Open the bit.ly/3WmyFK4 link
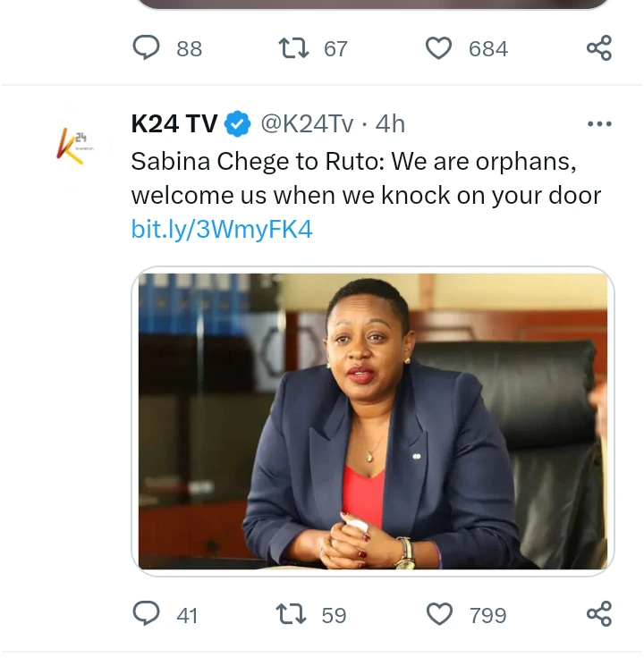644x666 pixels. 222,229
